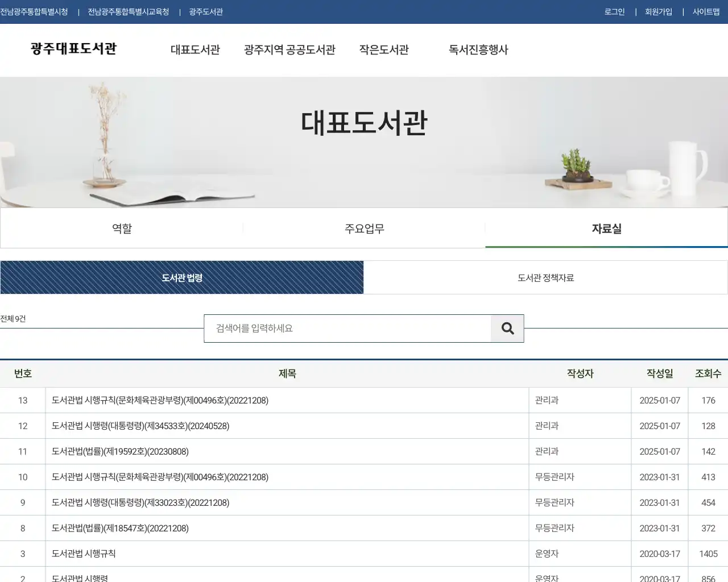Click 관리과 author in row 13
The width and height of the screenshot is (728, 582).
tap(547, 401)
